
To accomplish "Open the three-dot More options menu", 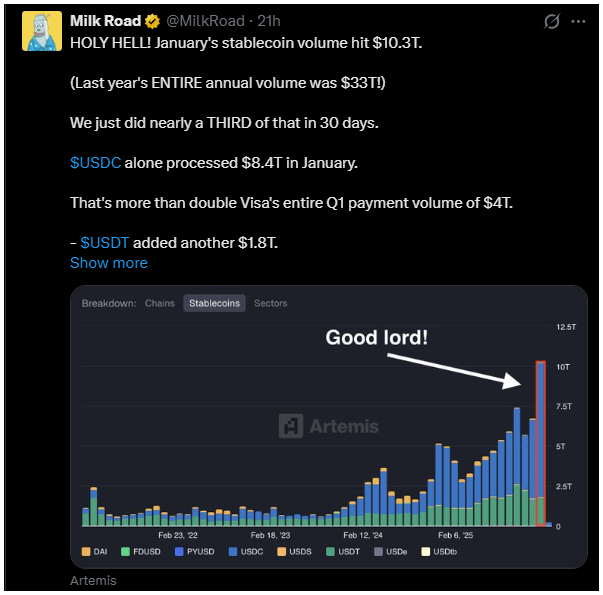I will pos(578,21).
